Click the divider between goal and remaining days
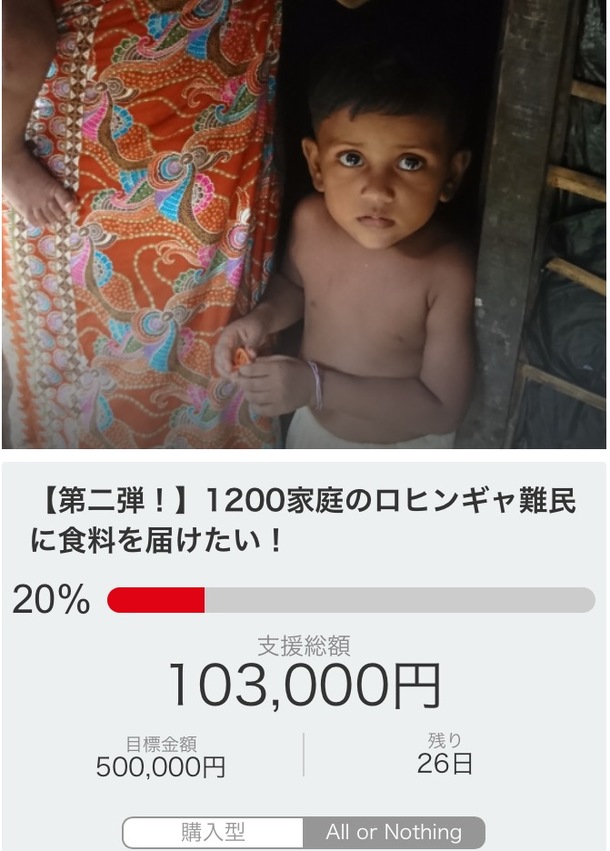Viewport: 610px width, 851px height. [304, 755]
